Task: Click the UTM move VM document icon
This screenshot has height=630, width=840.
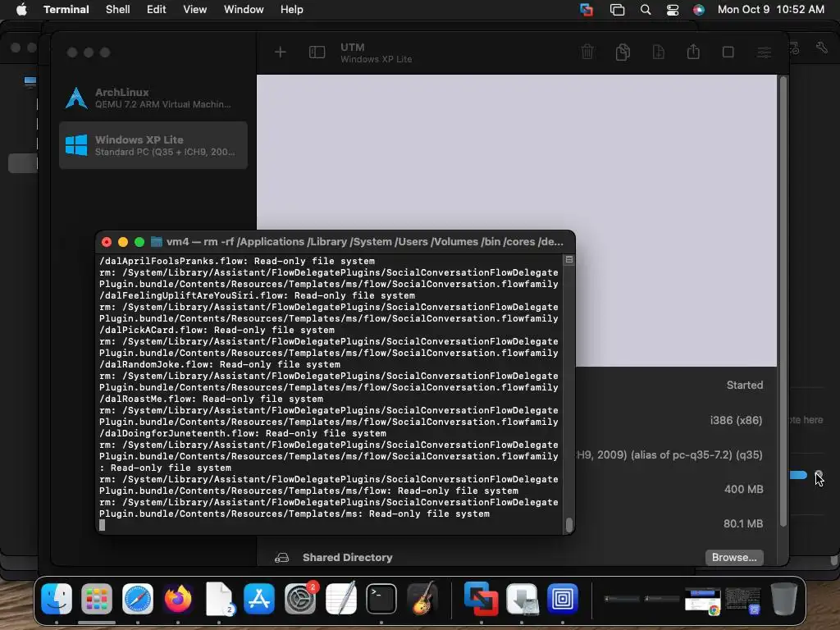Action: [x=659, y=52]
